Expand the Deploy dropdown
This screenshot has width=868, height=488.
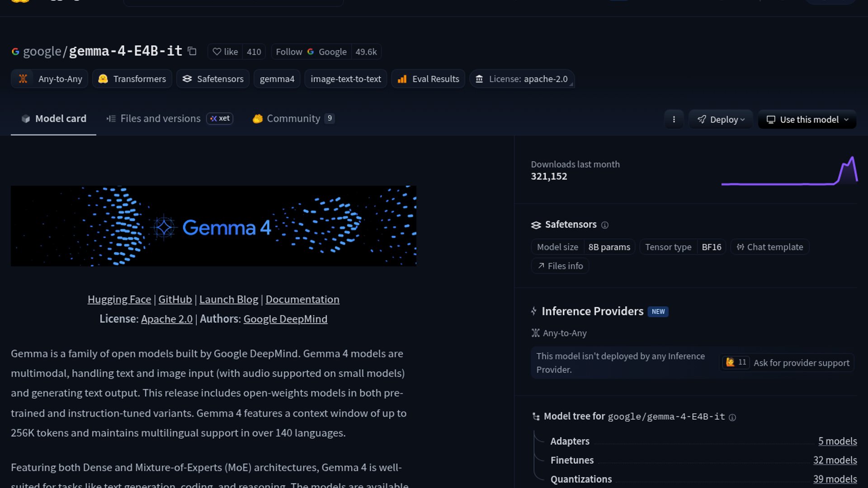coord(721,120)
